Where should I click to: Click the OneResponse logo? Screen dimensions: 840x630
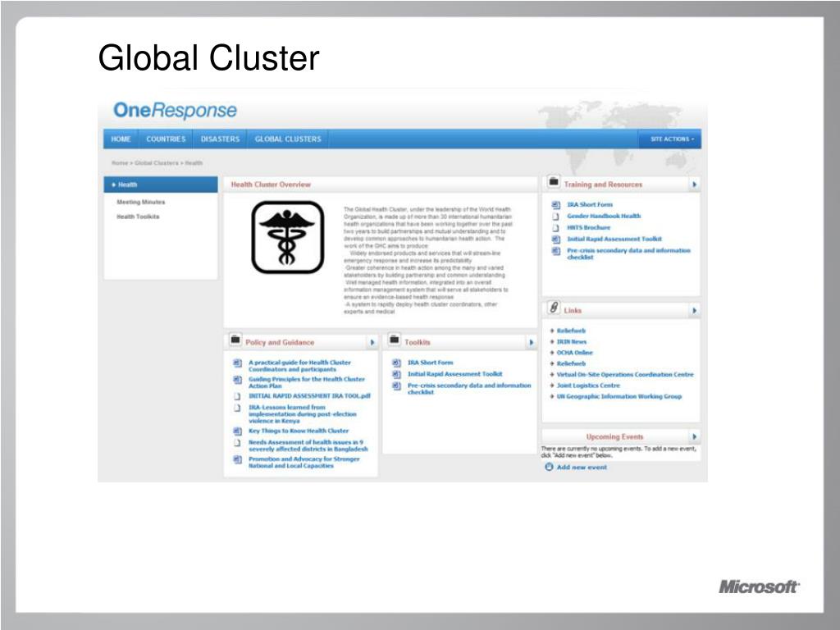pos(176,111)
